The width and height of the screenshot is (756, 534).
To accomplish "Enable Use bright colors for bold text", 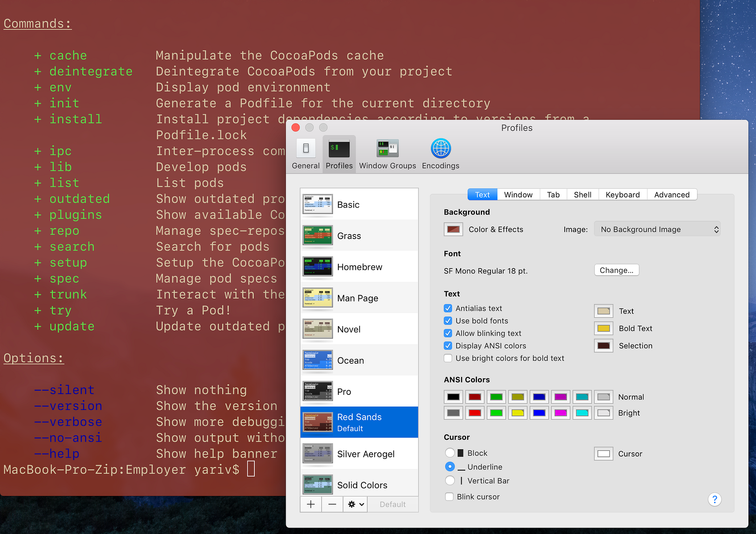I will [x=448, y=358].
